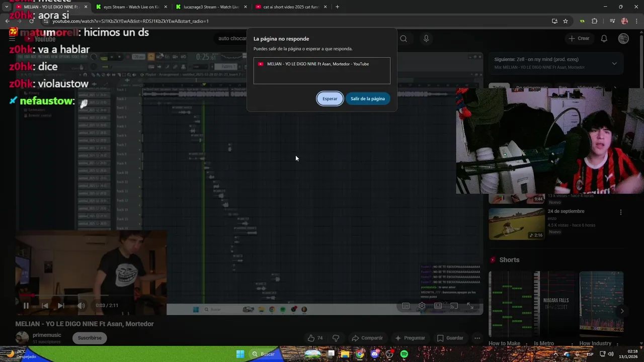644x362 pixels.
Task: Subscribe to primemusic with Suscribirse
Action: pyautogui.click(x=90, y=338)
